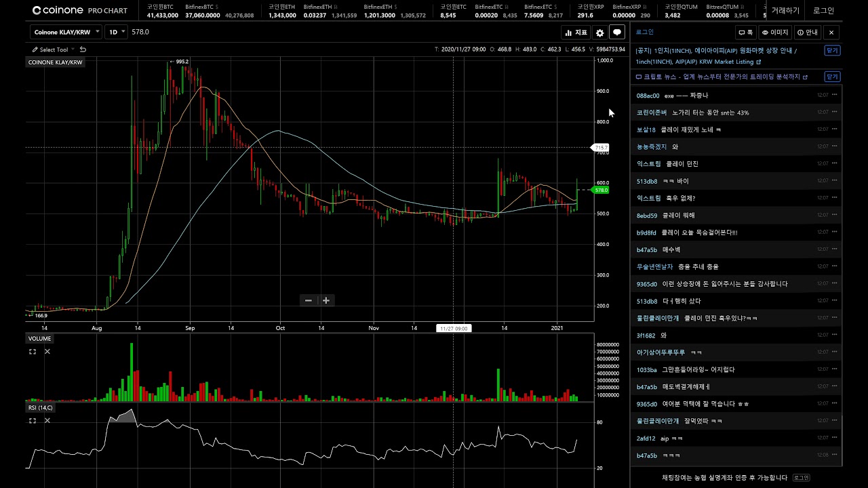The height and width of the screenshot is (488, 868).
Task: Open more menu on b9d8fd chat message
Action: point(835,232)
